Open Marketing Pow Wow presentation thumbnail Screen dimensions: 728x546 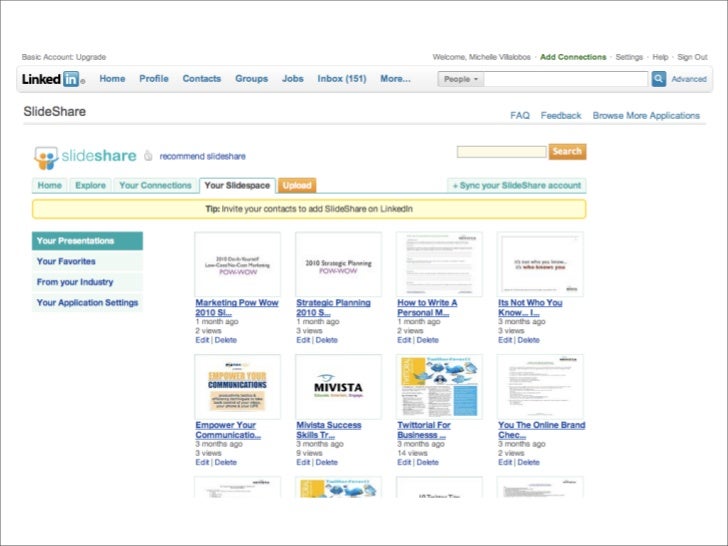pos(237,264)
